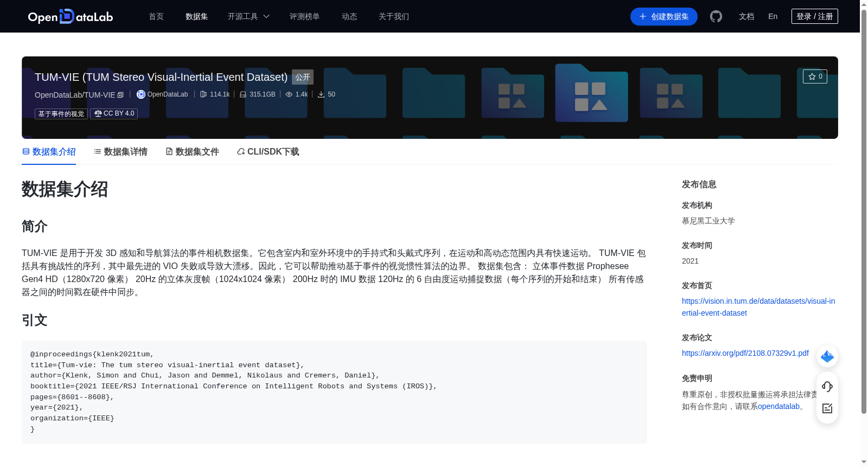Click the download count icon showing 50

pyautogui.click(x=321, y=94)
